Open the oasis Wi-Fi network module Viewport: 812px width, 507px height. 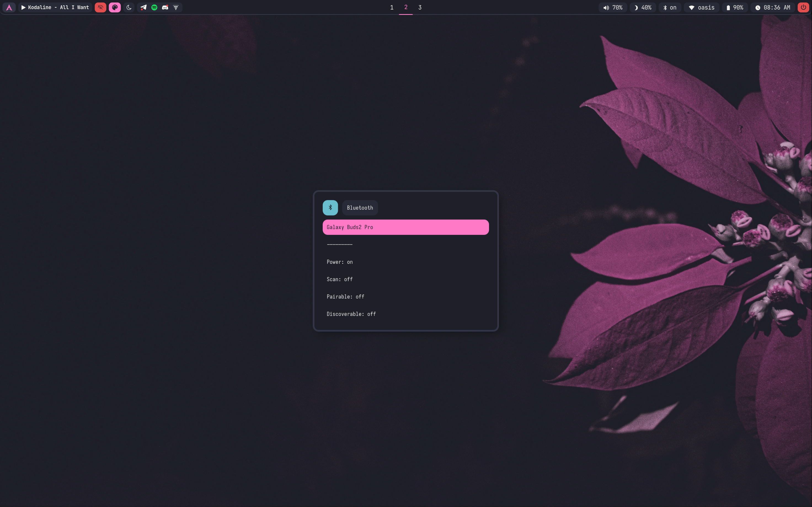point(701,7)
